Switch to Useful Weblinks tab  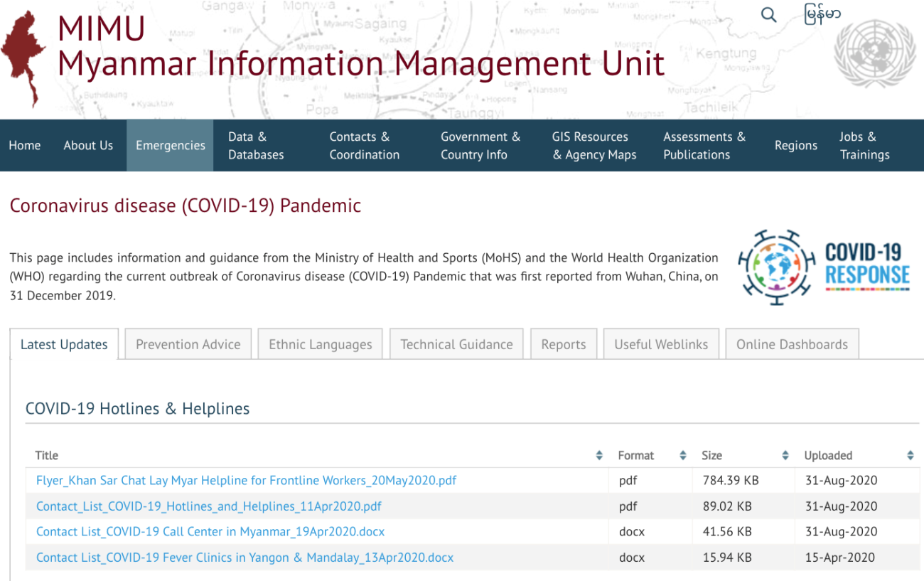pos(661,344)
